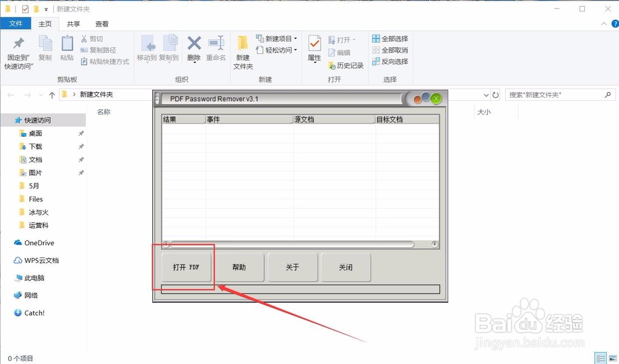
Task: Switch to the 共享 (Share) ribbon tab
Action: [x=74, y=24]
